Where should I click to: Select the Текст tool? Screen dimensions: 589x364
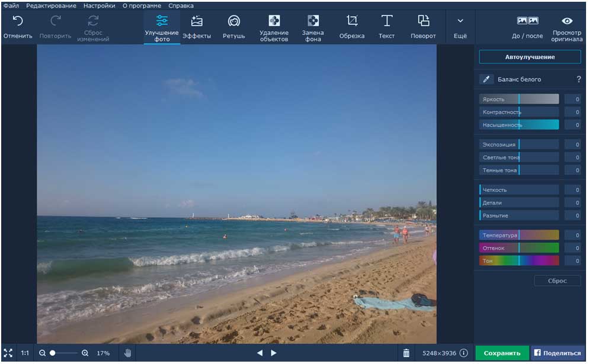click(x=386, y=27)
